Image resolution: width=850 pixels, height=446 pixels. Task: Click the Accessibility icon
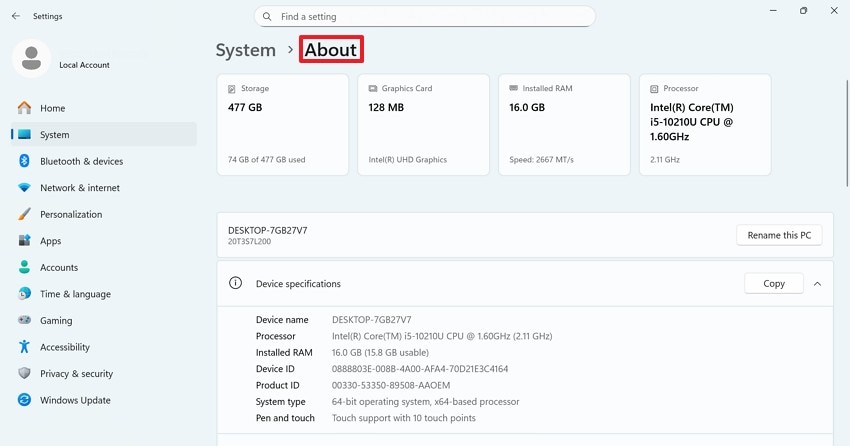pos(24,348)
